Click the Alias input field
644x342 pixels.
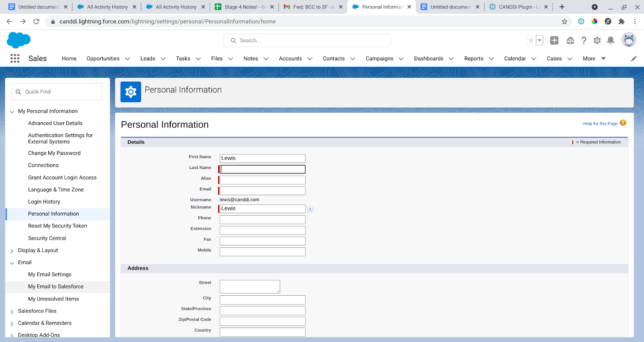[262, 180]
